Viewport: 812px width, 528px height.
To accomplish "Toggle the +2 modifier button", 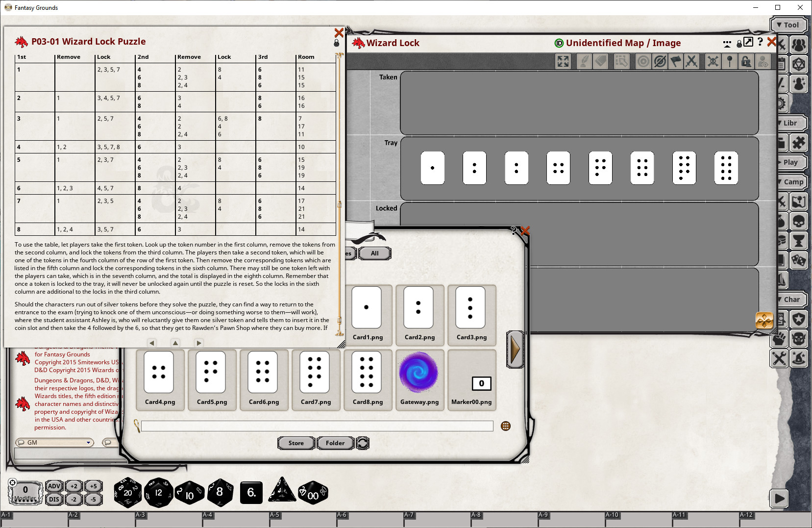I will [x=74, y=486].
